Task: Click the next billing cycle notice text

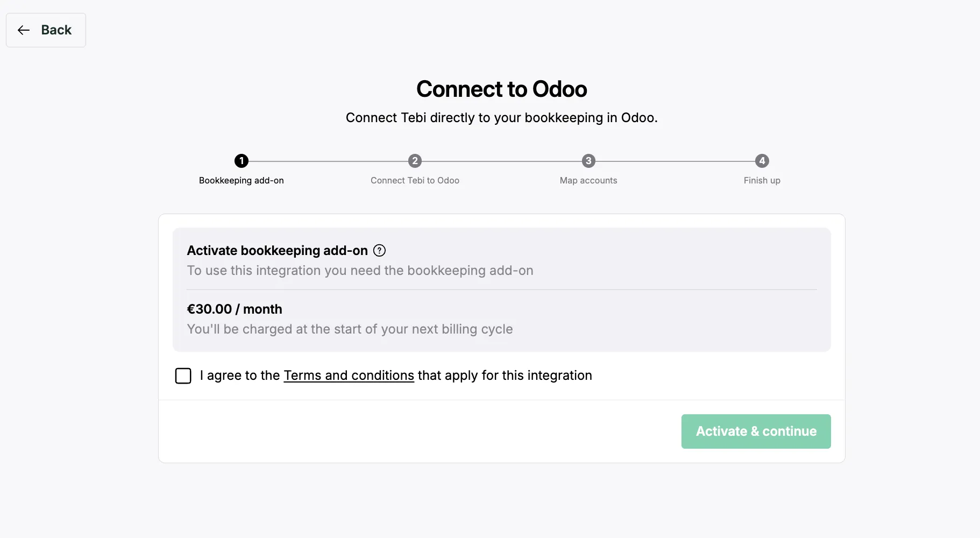Action: point(350,329)
